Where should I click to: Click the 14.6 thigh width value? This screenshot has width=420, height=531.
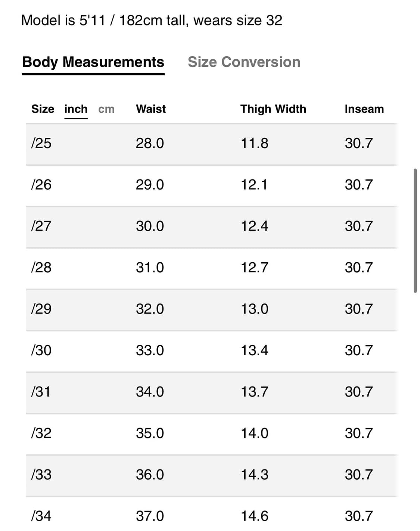tap(254, 516)
